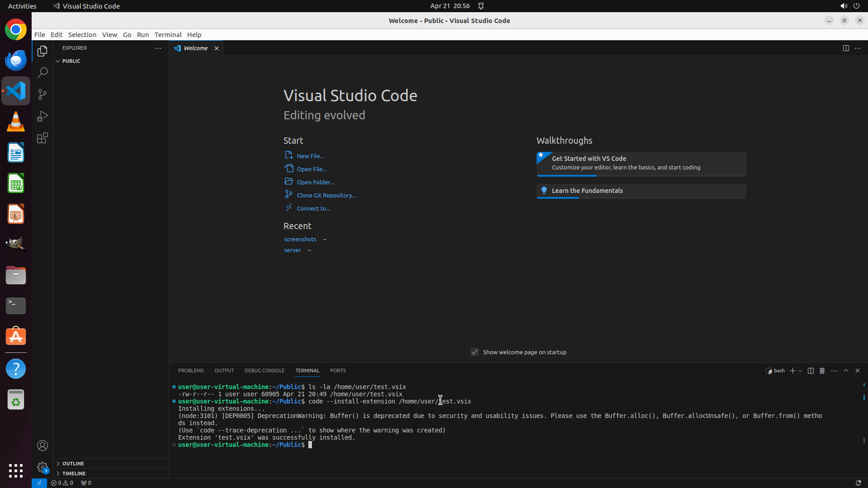The image size is (868, 488).
Task: Open the Search view in activity bar
Action: [42, 72]
